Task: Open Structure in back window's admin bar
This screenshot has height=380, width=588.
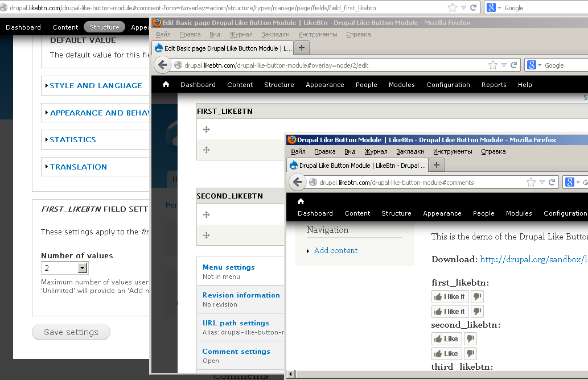Action: (104, 27)
